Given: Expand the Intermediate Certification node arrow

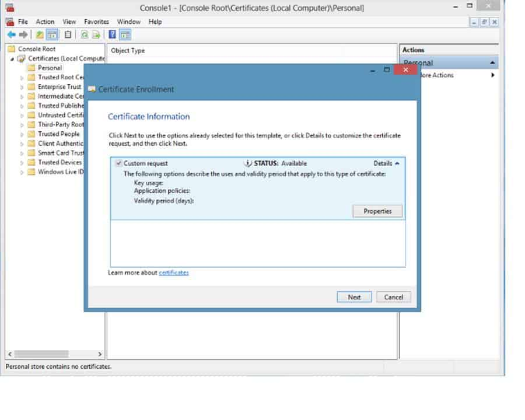Looking at the screenshot, I should point(22,96).
